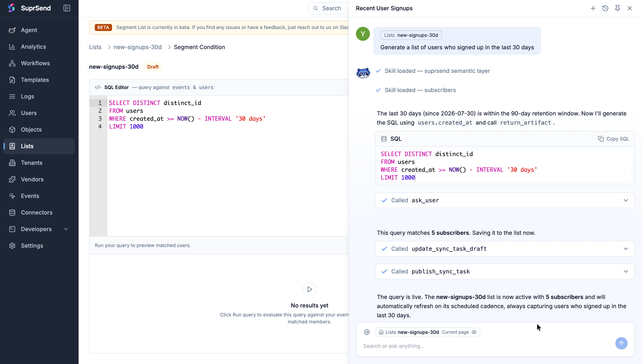
Task: Click the @ mention icon in chat input
Action: click(367, 332)
